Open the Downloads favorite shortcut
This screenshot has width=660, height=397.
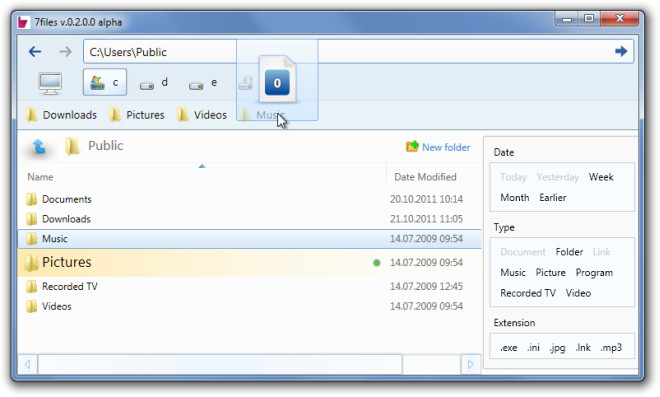[x=61, y=115]
